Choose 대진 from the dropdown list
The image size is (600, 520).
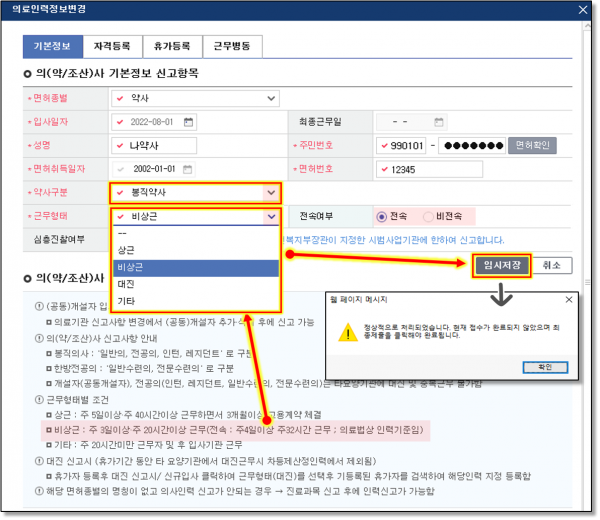(x=127, y=284)
